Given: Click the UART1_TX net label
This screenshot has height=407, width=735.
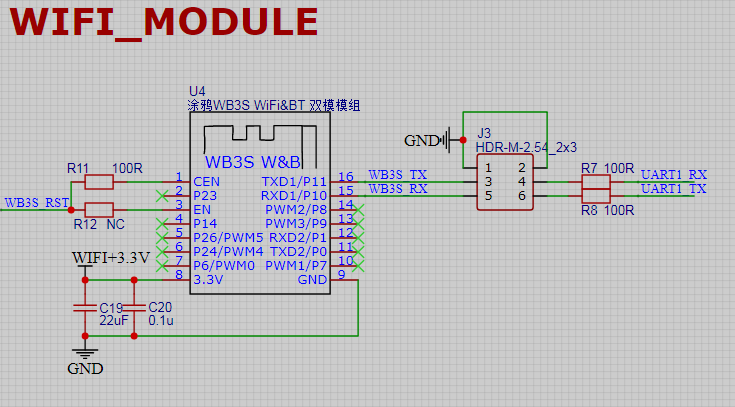Looking at the screenshot, I should pos(674,189).
